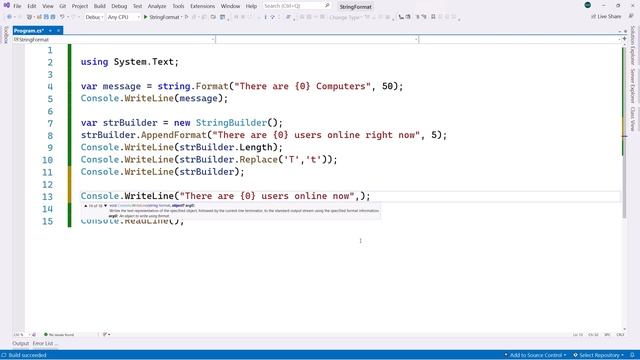Open the View menu

click(48, 6)
